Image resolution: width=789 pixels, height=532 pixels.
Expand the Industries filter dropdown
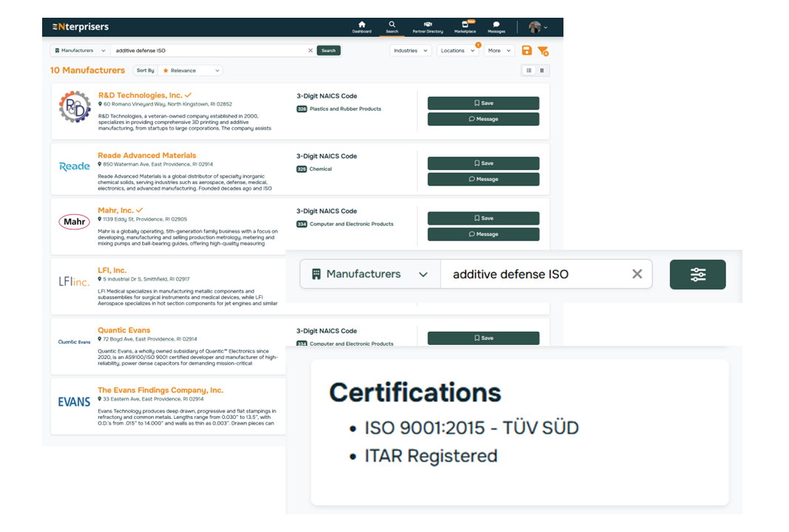(410, 50)
